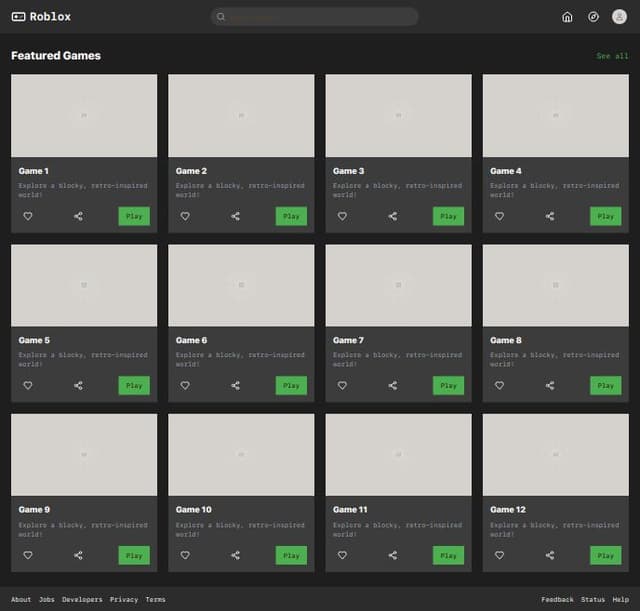
Task: Play Game 1
Action: pyautogui.click(x=134, y=216)
